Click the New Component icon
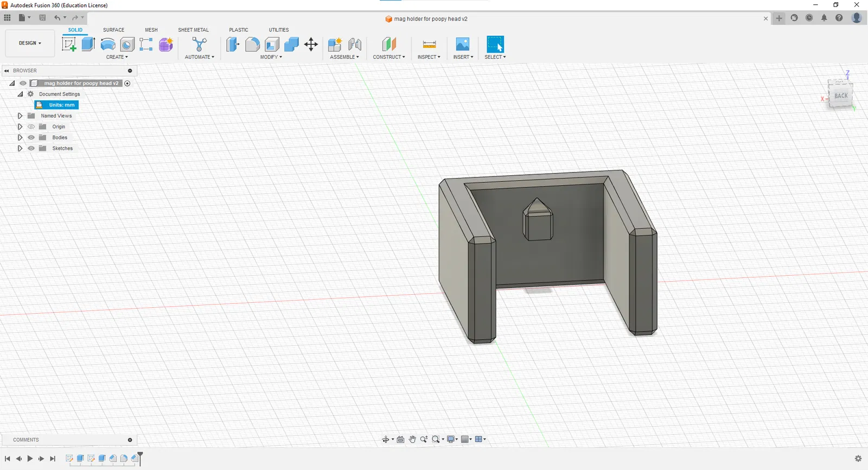Viewport: 868px width, 470px height. click(335, 44)
